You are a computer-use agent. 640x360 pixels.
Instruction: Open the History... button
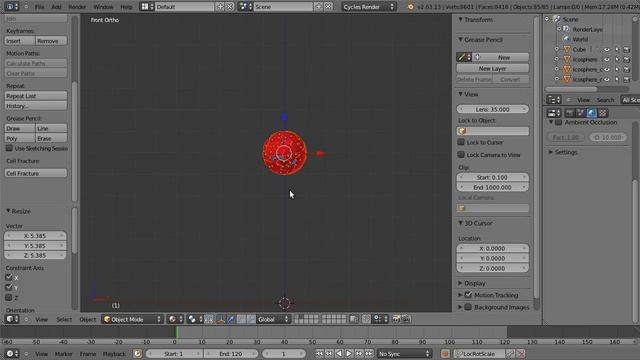[x=36, y=106]
